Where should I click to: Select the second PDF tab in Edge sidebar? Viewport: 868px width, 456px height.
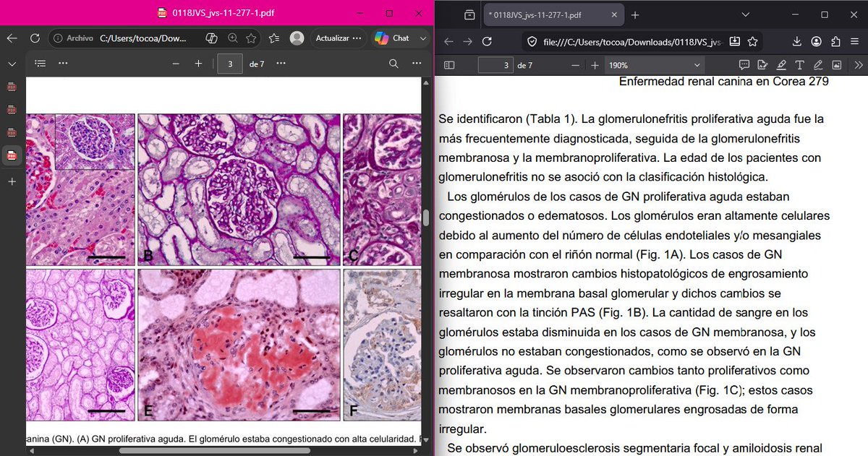click(x=12, y=110)
